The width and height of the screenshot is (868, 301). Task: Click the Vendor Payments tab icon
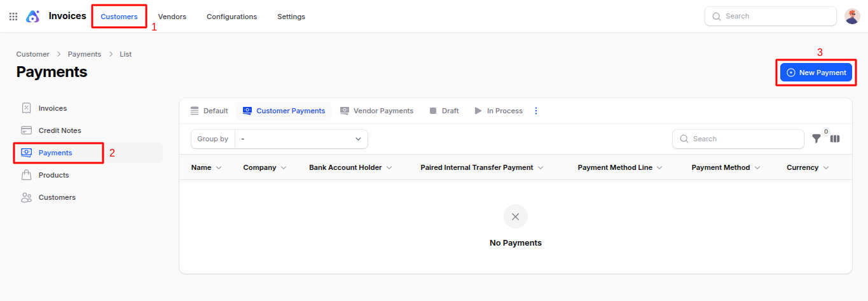pos(344,111)
